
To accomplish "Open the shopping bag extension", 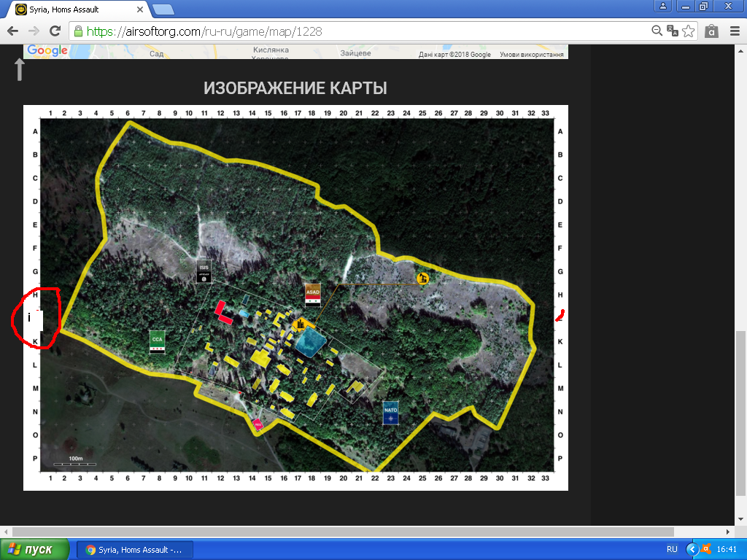I will 711,31.
